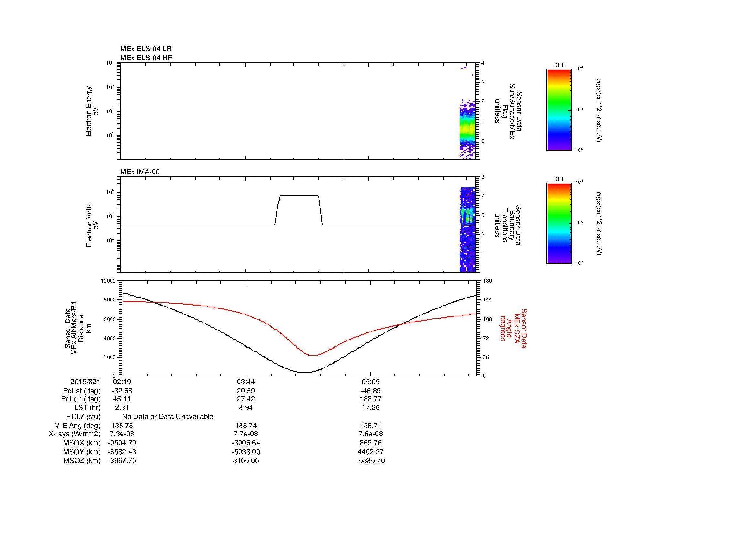756x534 pixels.
Task: Click the PdLat value '20.59'
Action: [246, 391]
